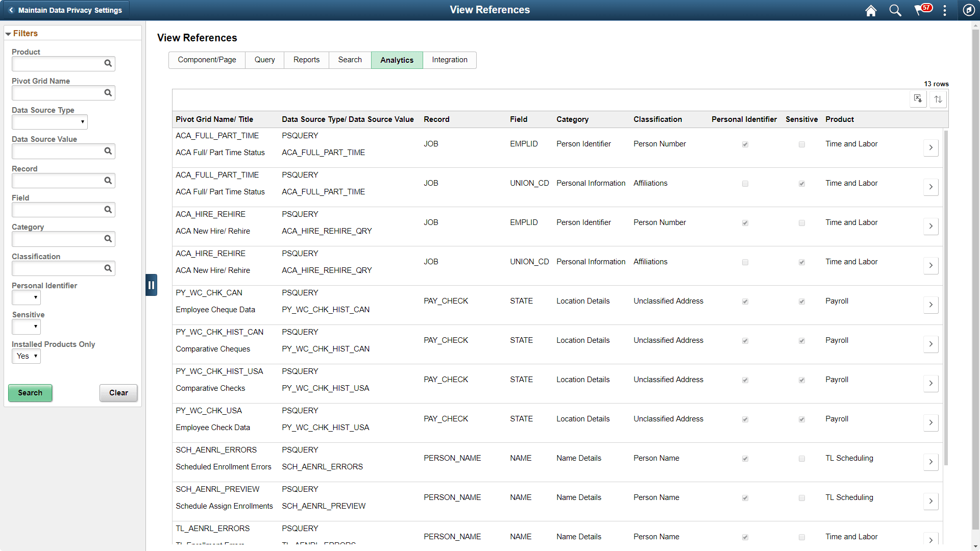This screenshot has width=980, height=551.
Task: Check Personal Identifier on ACA_FULL_PART_TIME UNION_CD row
Action: (x=745, y=183)
